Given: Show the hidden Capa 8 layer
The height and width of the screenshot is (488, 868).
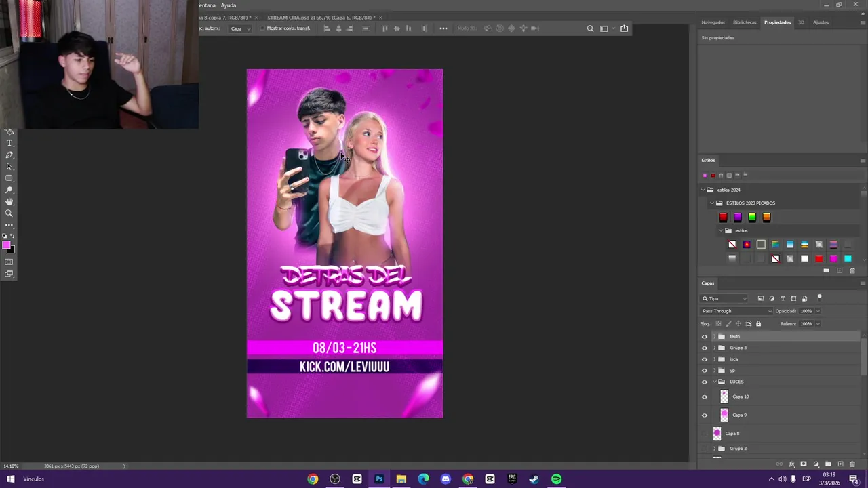Looking at the screenshot, I should [x=704, y=434].
